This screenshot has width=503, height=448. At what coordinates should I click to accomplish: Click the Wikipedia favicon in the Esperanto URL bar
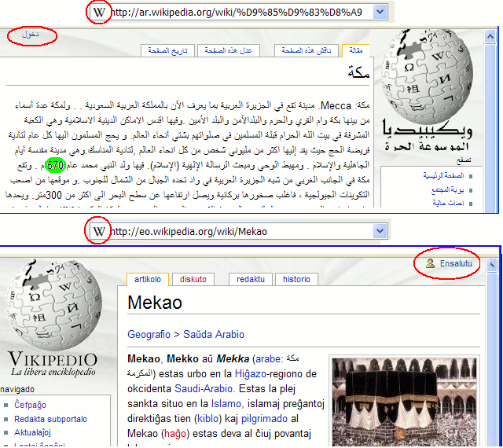[x=99, y=232]
